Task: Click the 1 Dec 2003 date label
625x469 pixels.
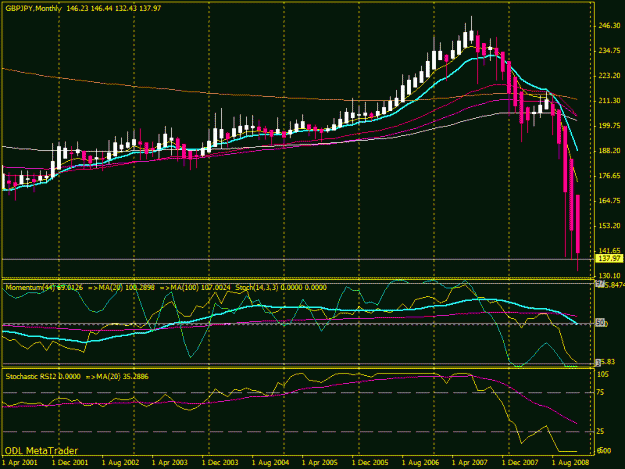Action: pyautogui.click(x=220, y=463)
